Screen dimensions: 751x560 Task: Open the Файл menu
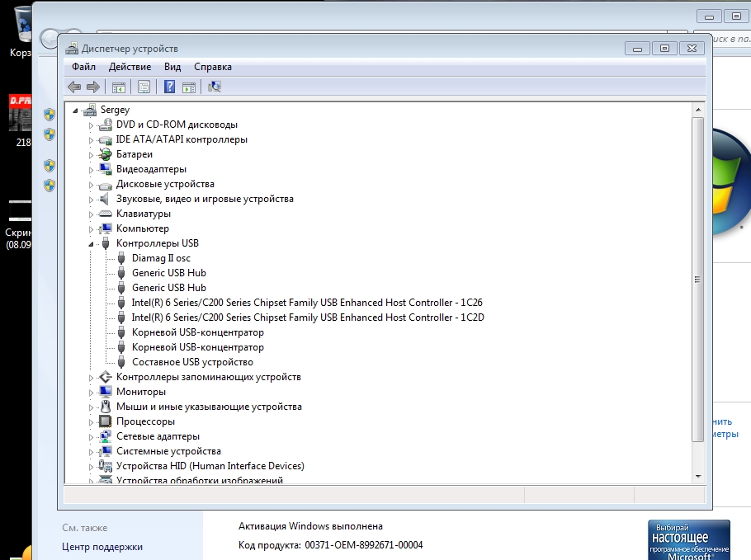coord(84,67)
